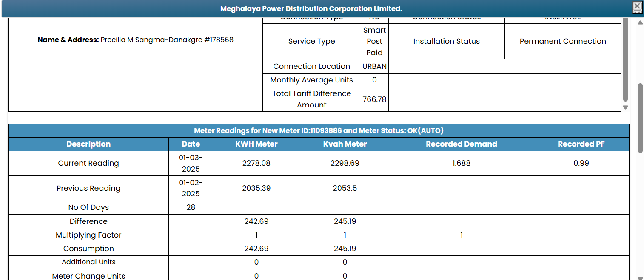Image resolution: width=644 pixels, height=280 pixels.
Task: Click the Additional Units row label
Action: (x=88, y=262)
